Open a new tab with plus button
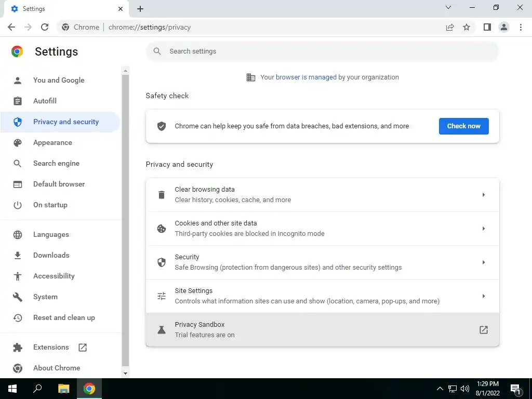The height and width of the screenshot is (399, 532). click(140, 9)
